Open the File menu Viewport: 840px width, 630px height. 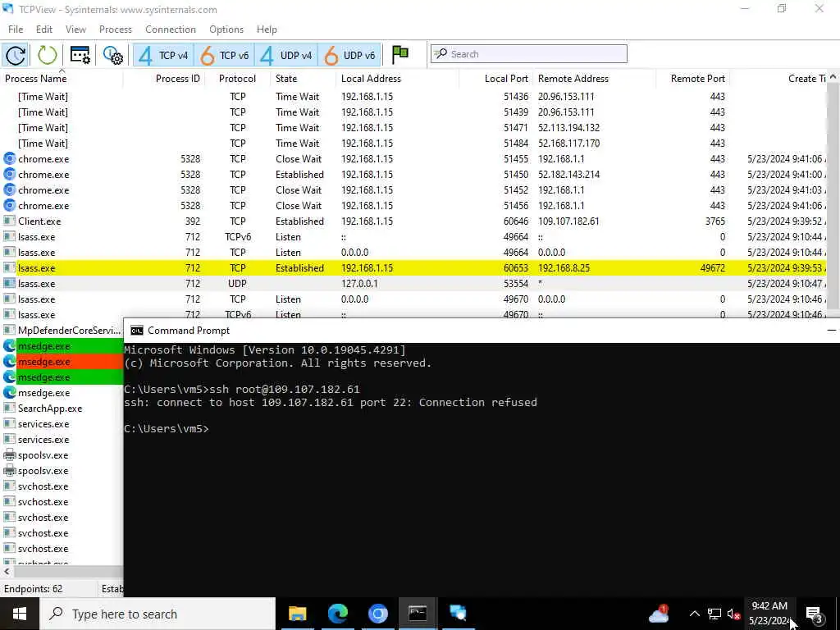point(16,30)
